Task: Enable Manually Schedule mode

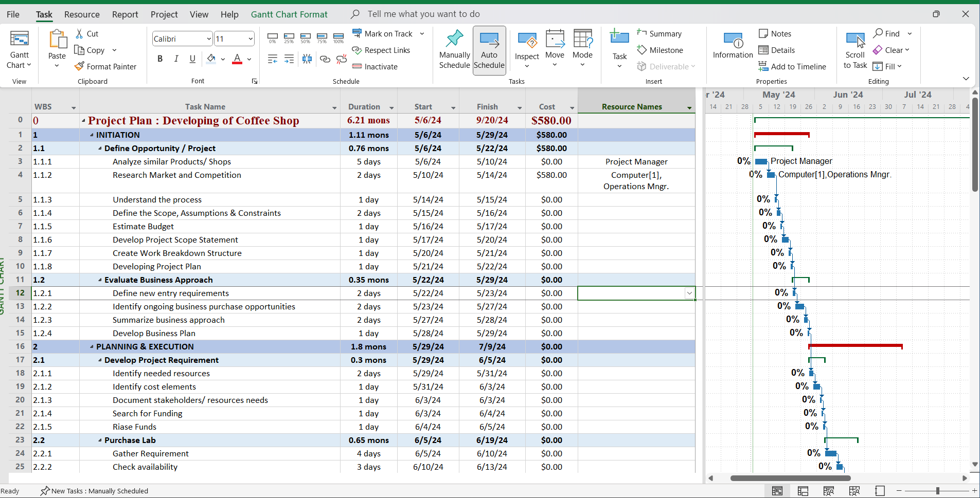Action: (x=454, y=50)
